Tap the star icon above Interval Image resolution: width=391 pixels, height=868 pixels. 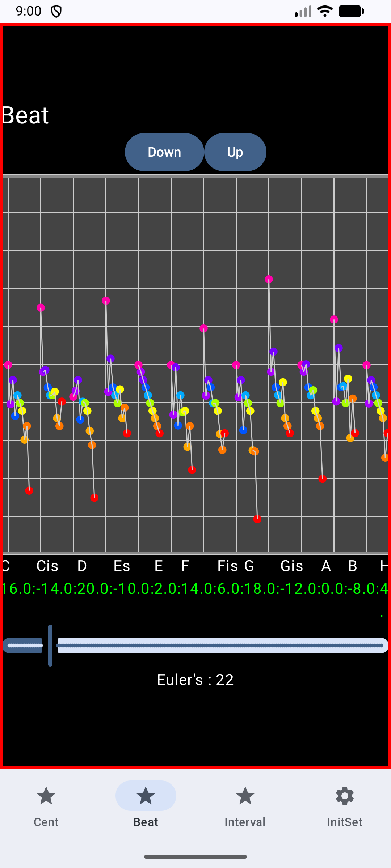[245, 796]
